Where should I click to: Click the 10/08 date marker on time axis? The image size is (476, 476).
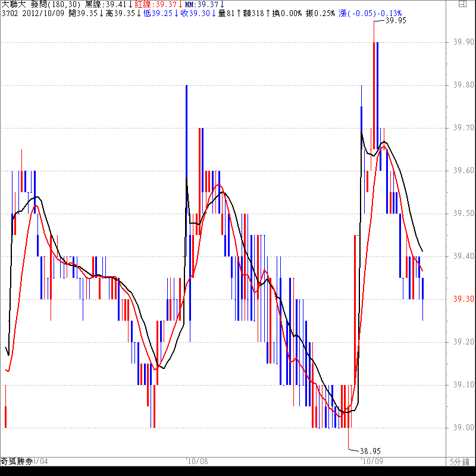pyautogui.click(x=198, y=462)
